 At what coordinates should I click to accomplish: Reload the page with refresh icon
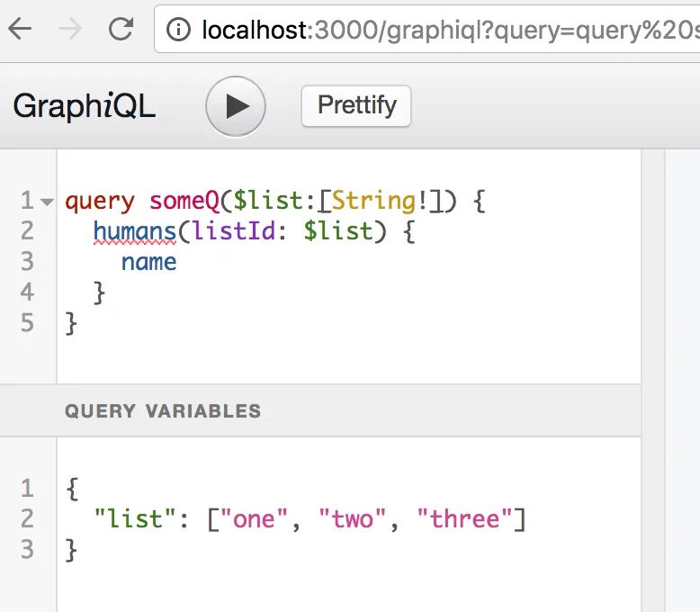(121, 29)
